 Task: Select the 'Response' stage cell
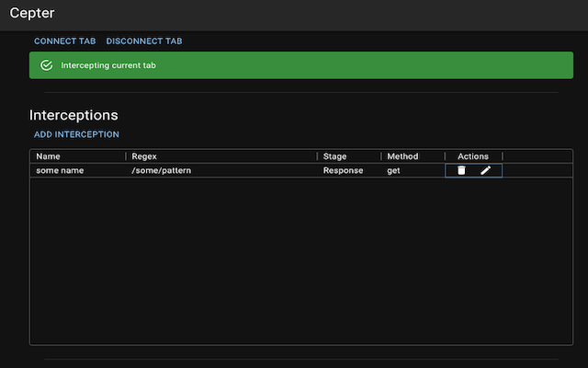click(x=343, y=170)
